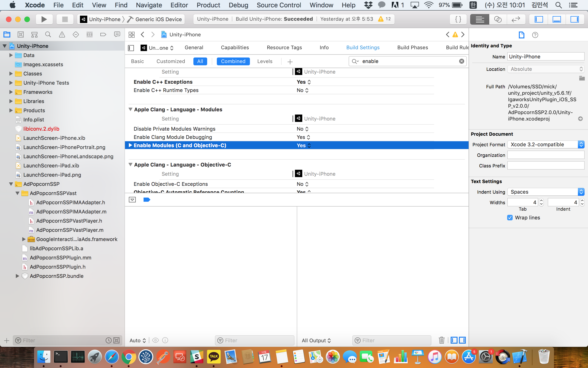The image size is (588, 368).
Task: Select Combined settings view
Action: click(233, 61)
